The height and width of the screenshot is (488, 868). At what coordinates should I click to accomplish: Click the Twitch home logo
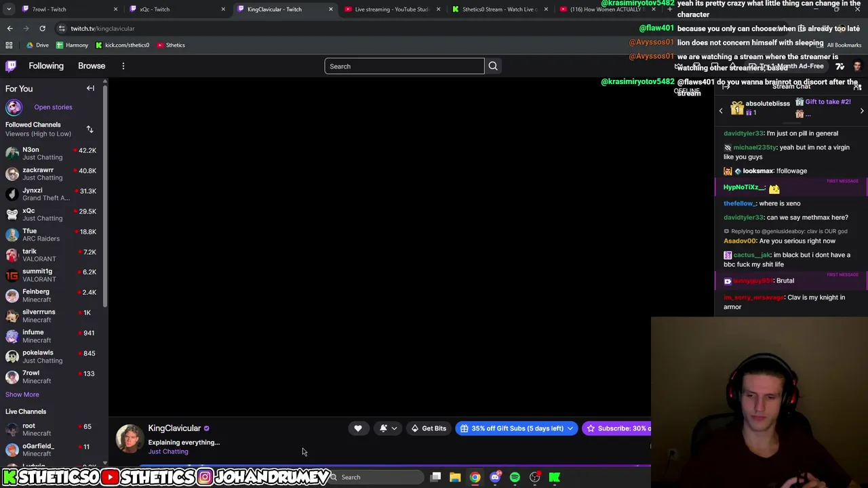(x=11, y=66)
